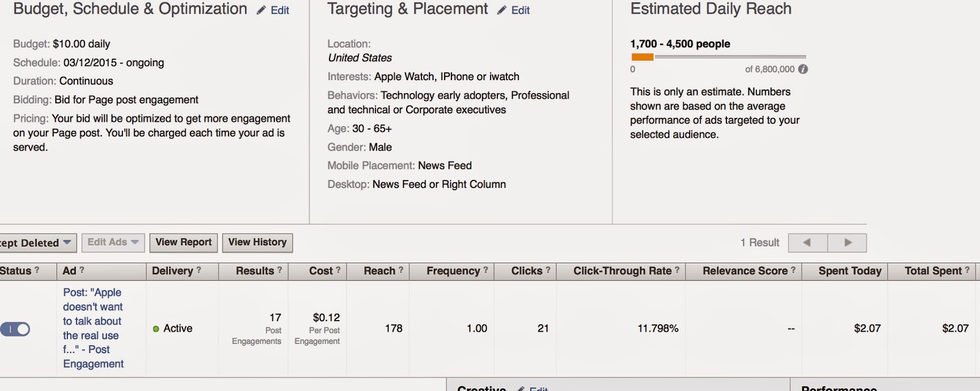The width and height of the screenshot is (980, 391).
Task: Open the Edit Ads dropdown
Action: (x=113, y=242)
